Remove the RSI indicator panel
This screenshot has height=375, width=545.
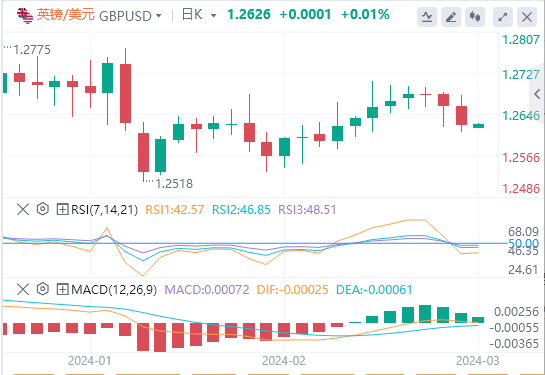[23, 209]
